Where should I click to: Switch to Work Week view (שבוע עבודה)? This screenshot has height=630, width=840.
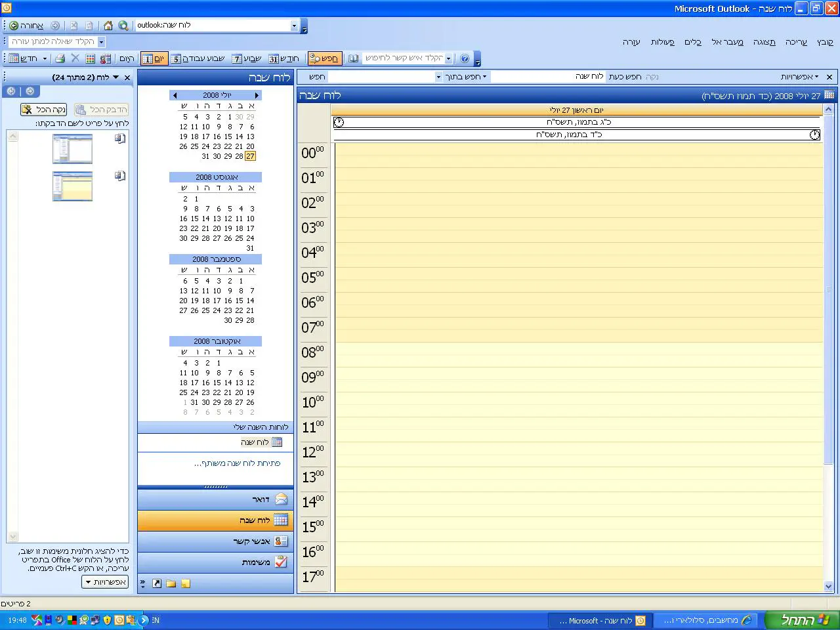point(198,58)
